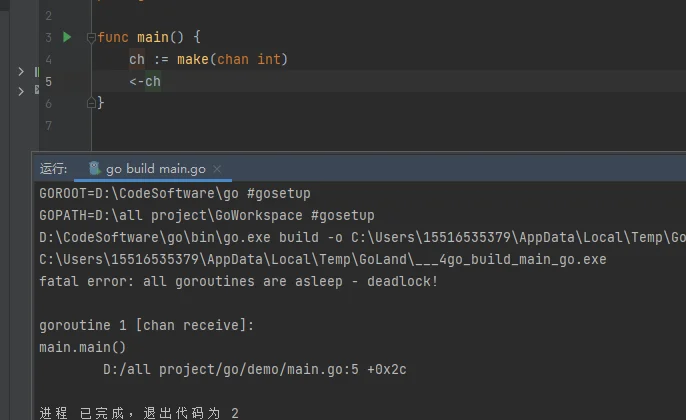
Task: Click the chan keyword in the editor
Action: pyautogui.click(x=233, y=59)
